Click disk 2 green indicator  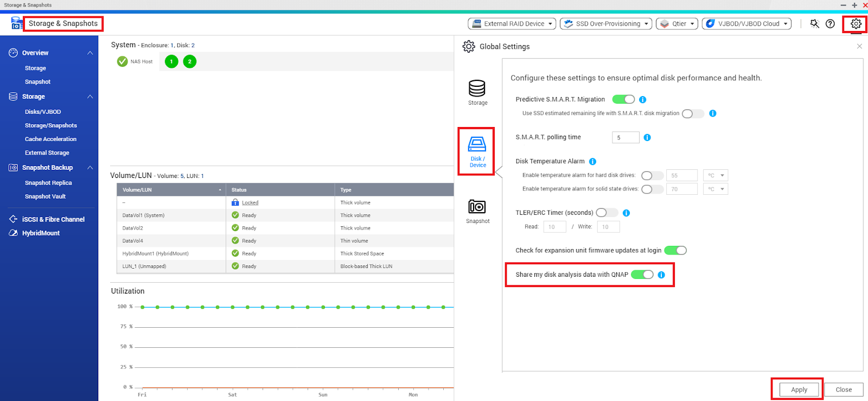[x=189, y=62]
